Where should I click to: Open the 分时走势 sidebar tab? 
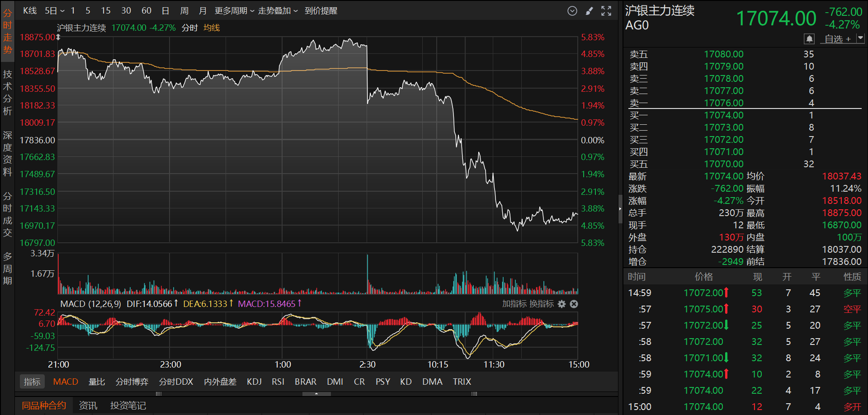tap(8, 32)
